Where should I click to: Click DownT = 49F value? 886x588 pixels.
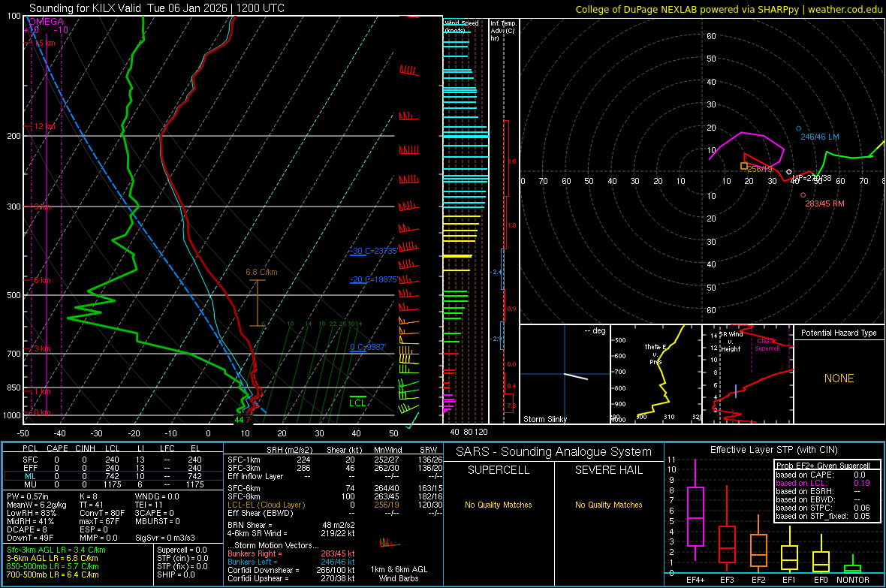30,538
